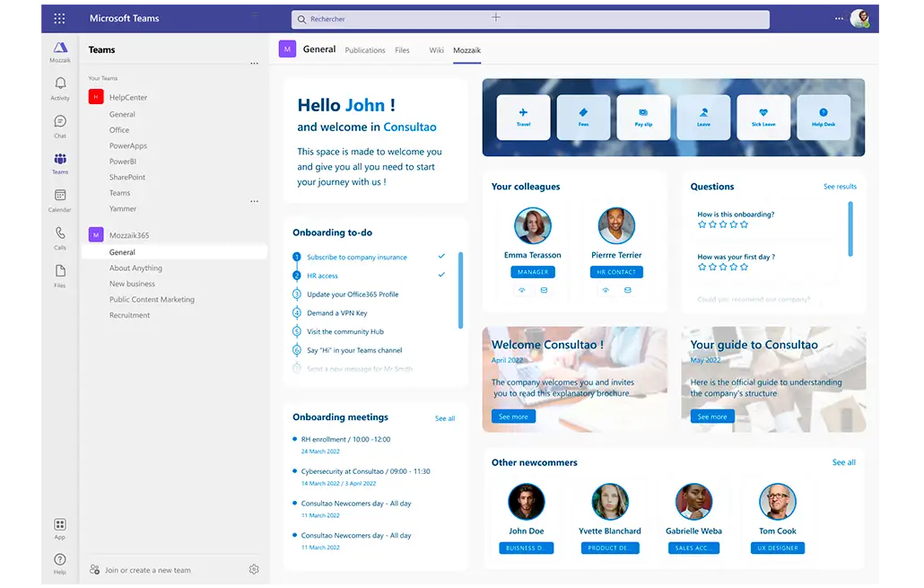This screenshot has height=588, width=924.
Task: Switch to the Wiki tab
Action: [x=437, y=50]
